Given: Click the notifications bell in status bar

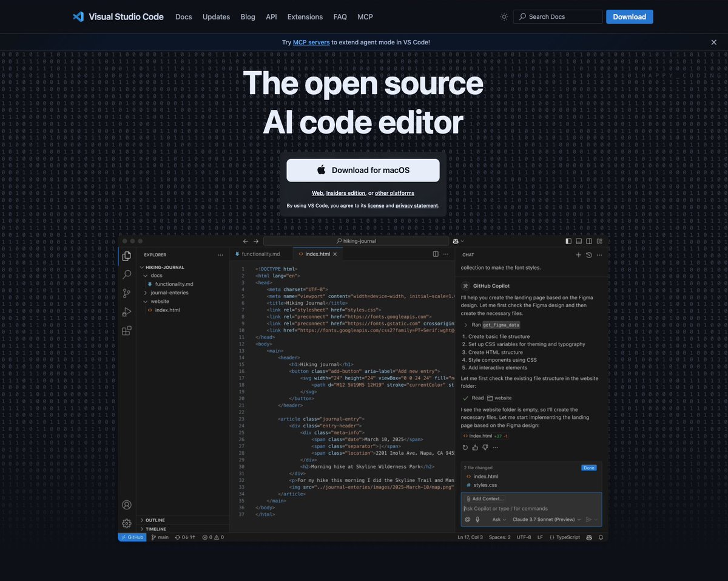Looking at the screenshot, I should point(601,537).
